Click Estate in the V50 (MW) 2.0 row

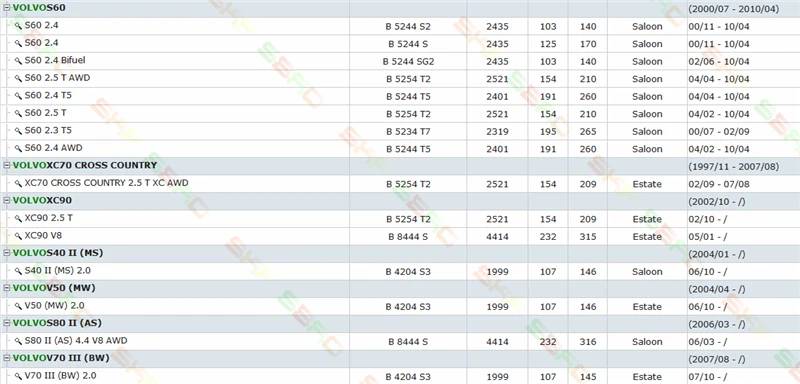point(647,307)
